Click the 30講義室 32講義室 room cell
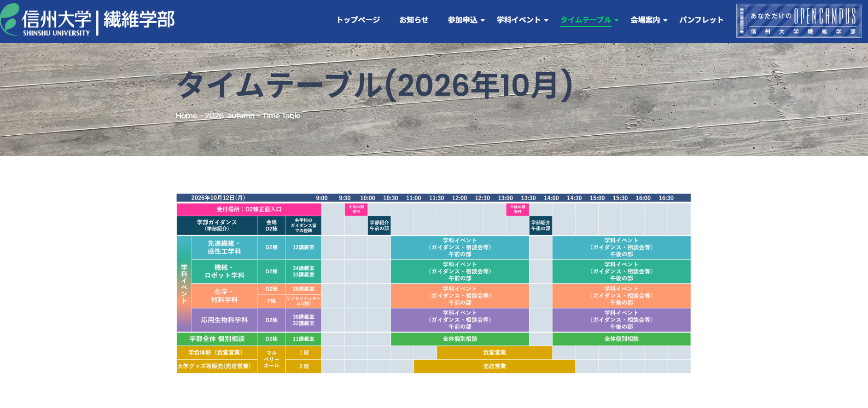This screenshot has width=868, height=408. 303,320
